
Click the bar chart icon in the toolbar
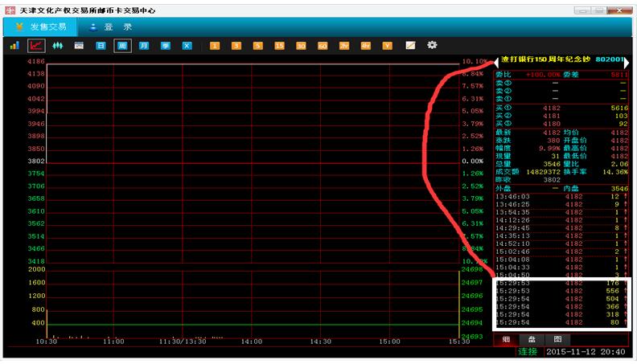14,46
